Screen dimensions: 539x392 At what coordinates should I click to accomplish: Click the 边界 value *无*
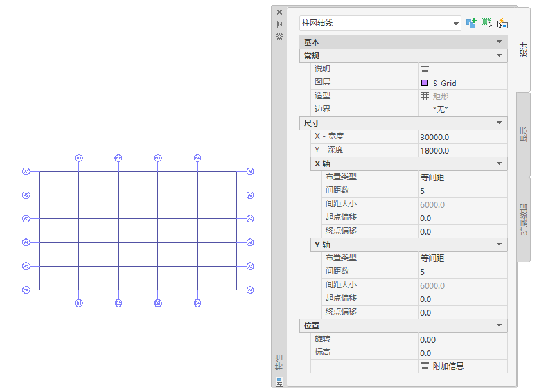(x=440, y=110)
